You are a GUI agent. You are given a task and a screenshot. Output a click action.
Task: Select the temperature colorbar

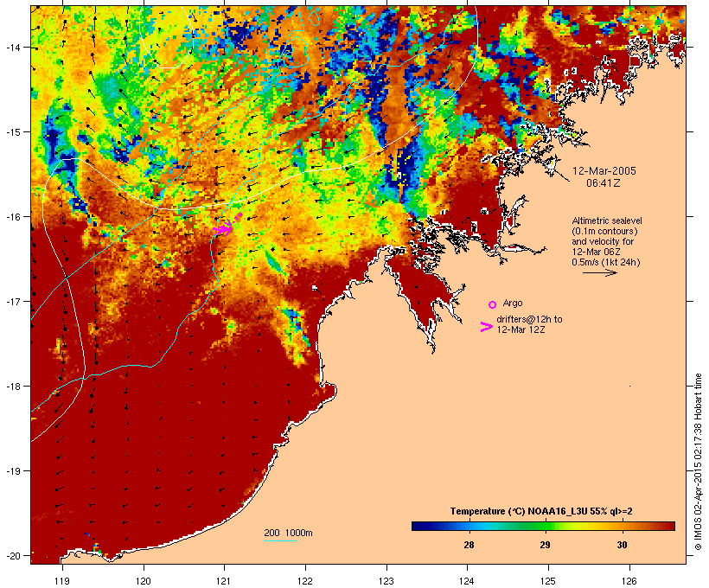543,526
